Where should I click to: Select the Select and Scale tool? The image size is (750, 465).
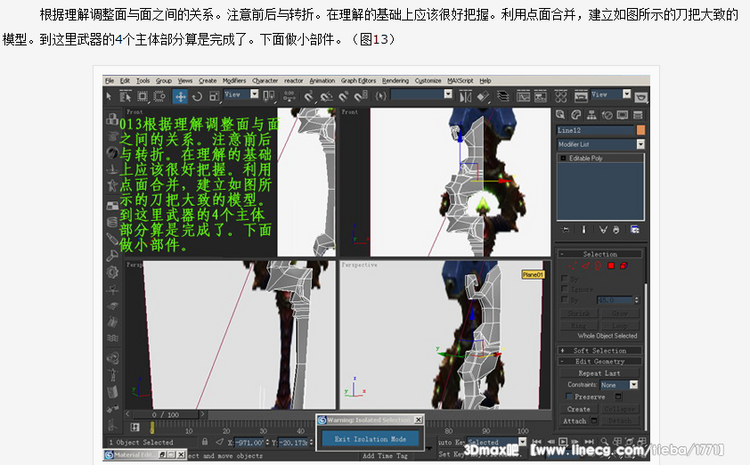[214, 97]
